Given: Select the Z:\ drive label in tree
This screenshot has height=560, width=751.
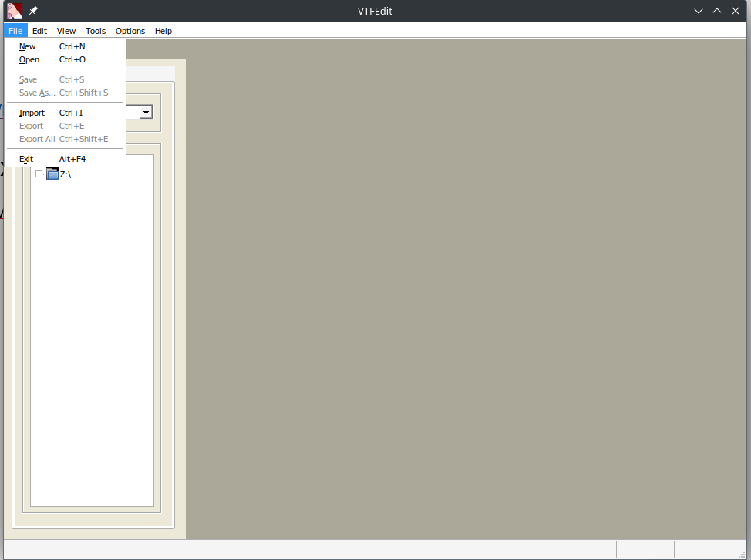Looking at the screenshot, I should pyautogui.click(x=66, y=174).
